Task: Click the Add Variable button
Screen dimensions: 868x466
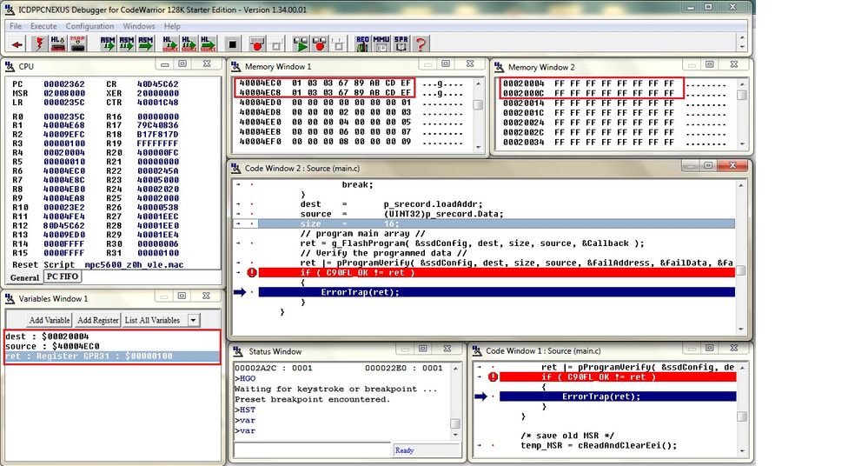Action: click(50, 320)
